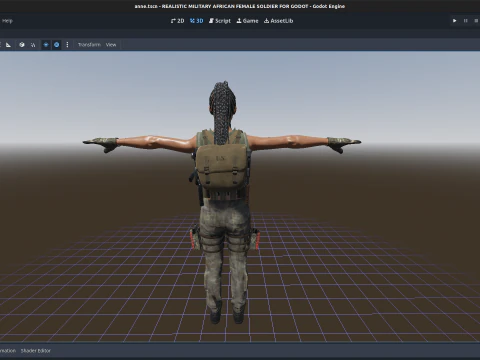
Task: Pause the running project
Action: (x=466, y=21)
